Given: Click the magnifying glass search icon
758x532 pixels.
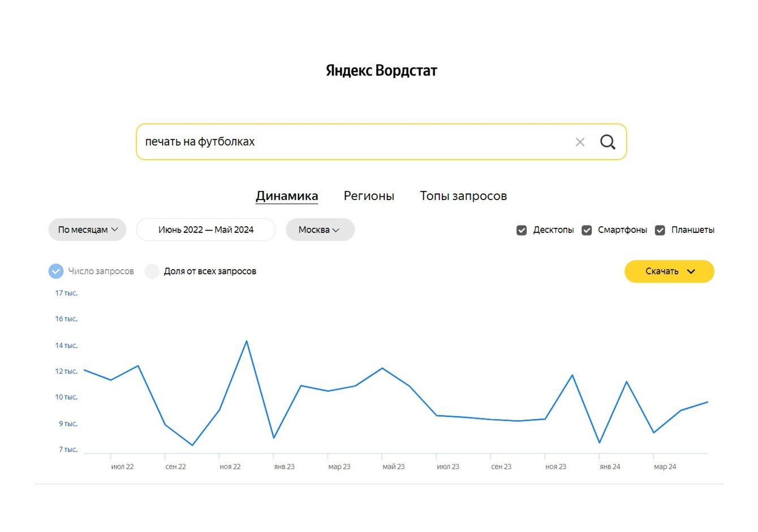Looking at the screenshot, I should (608, 142).
